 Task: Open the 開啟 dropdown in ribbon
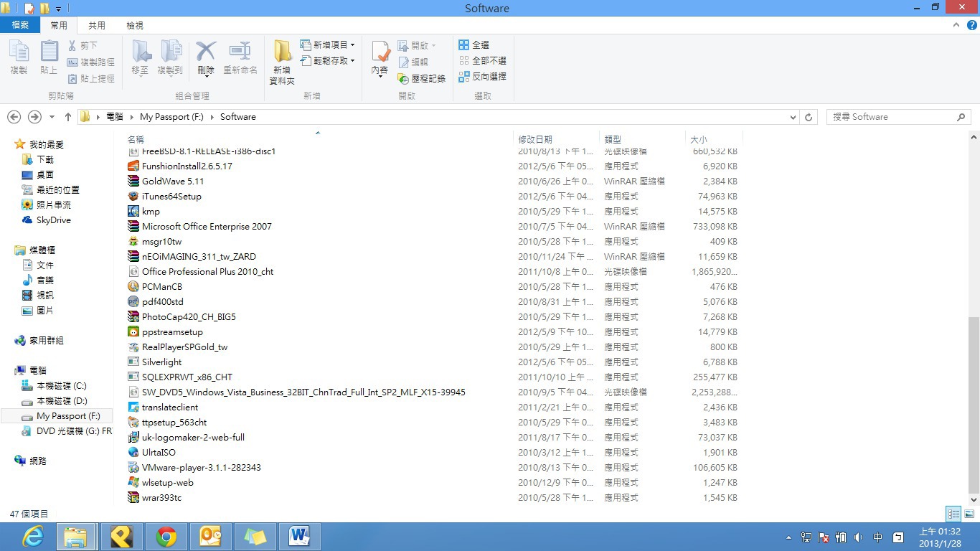417,45
